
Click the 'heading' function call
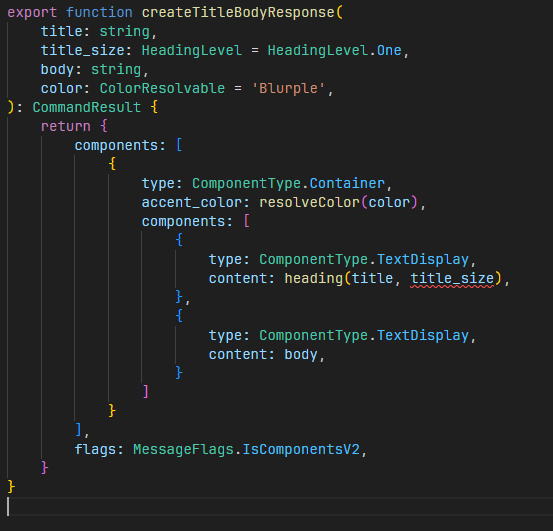[x=314, y=279]
